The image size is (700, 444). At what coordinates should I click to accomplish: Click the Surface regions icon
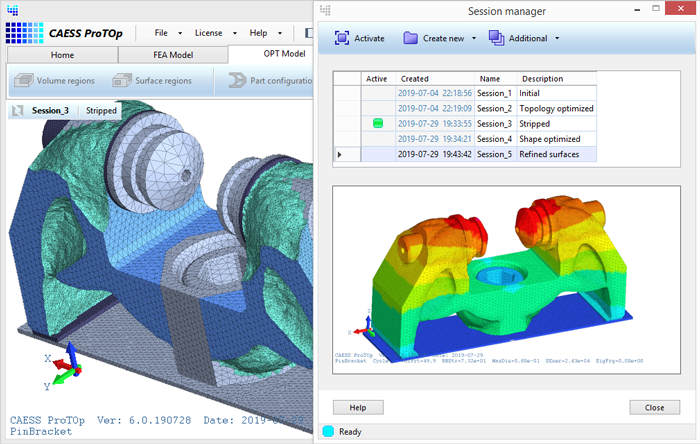pos(122,80)
